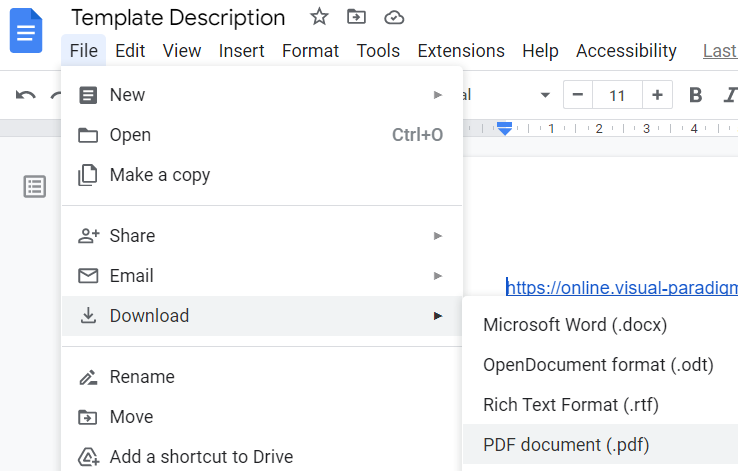Open the Extensions menu

click(x=460, y=50)
